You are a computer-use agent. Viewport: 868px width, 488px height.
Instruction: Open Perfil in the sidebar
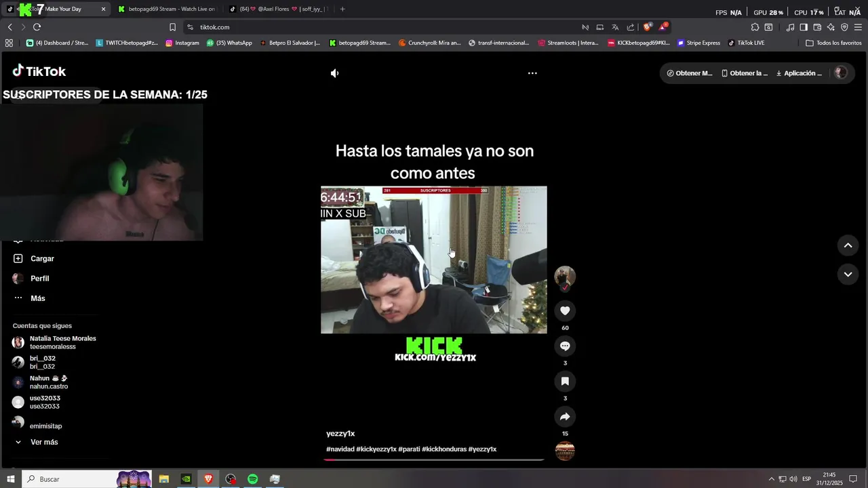click(31, 279)
